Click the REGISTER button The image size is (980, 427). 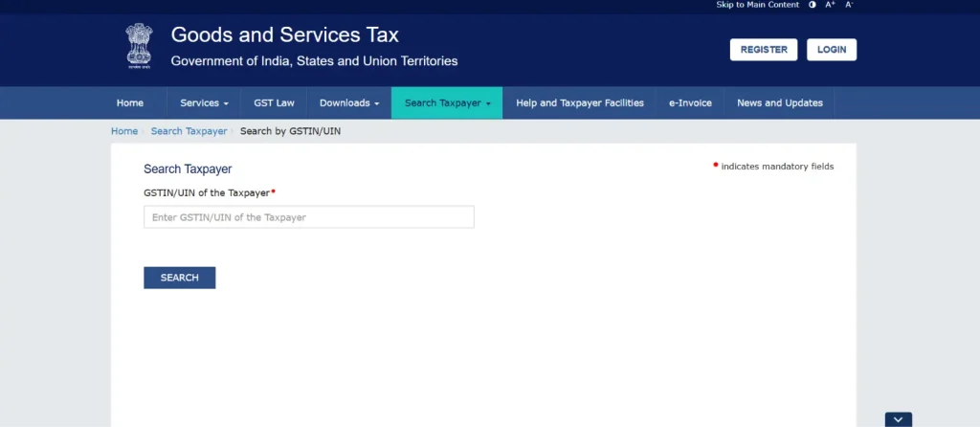(x=763, y=50)
